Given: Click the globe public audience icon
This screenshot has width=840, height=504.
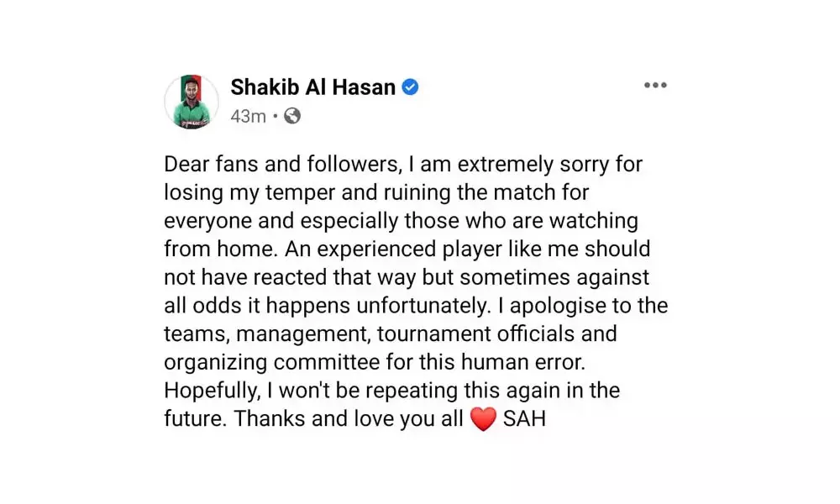Looking at the screenshot, I should (x=291, y=116).
